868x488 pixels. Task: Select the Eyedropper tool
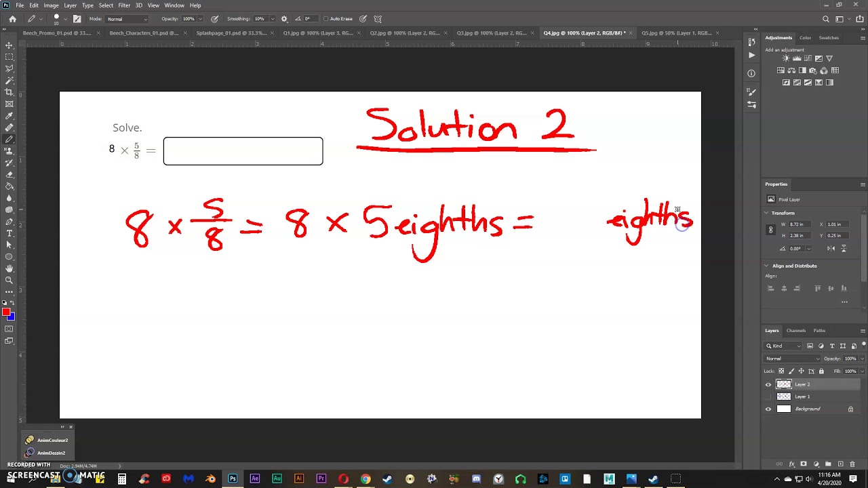pyautogui.click(x=9, y=115)
